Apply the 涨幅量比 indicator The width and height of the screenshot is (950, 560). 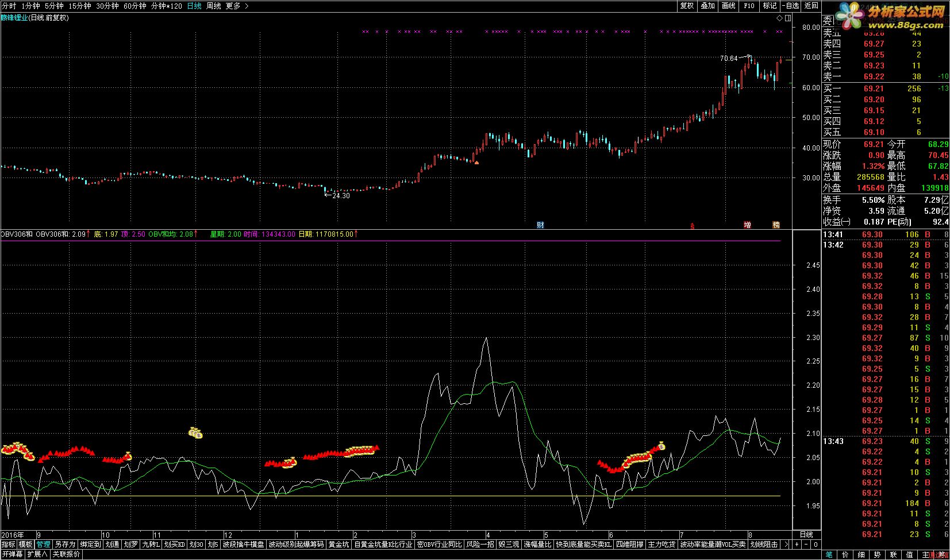pos(537,544)
